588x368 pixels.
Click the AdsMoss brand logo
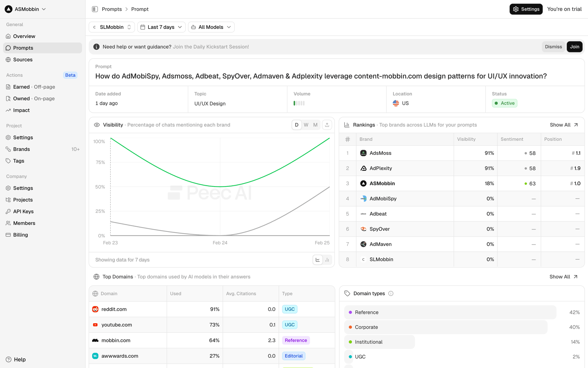coord(364,153)
